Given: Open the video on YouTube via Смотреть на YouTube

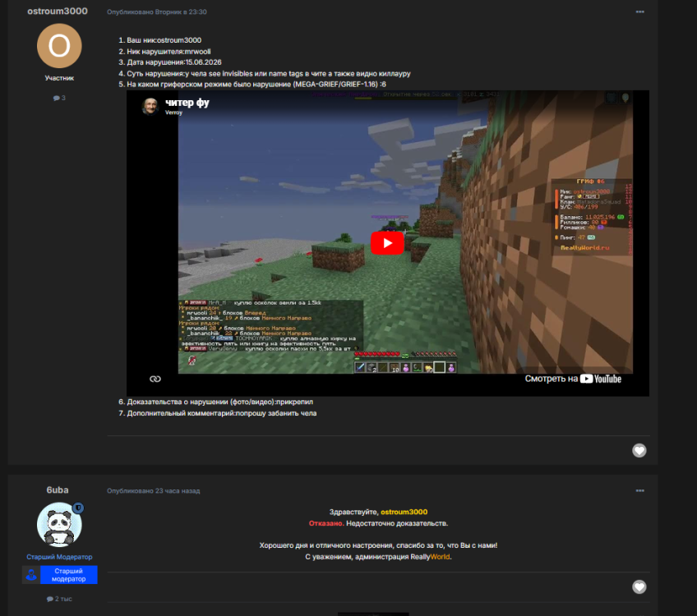Looking at the screenshot, I should [x=573, y=379].
